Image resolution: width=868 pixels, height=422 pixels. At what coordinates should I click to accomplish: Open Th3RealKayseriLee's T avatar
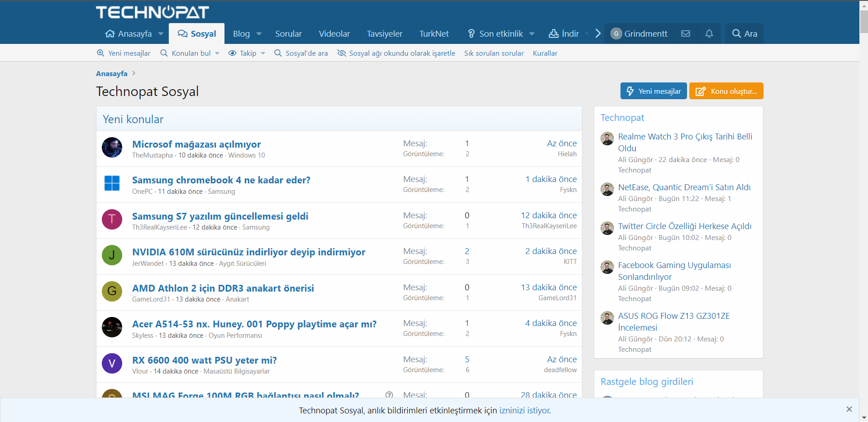[112, 220]
